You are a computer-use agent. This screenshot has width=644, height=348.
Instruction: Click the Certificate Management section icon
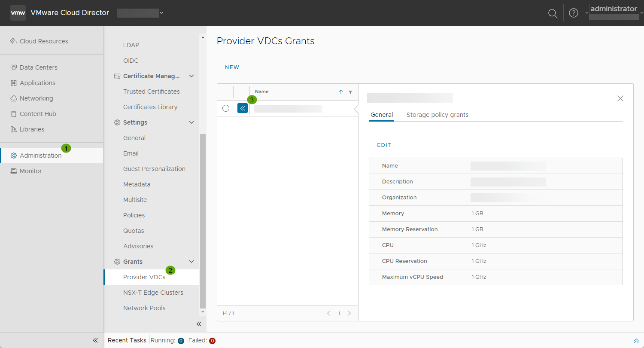117,76
